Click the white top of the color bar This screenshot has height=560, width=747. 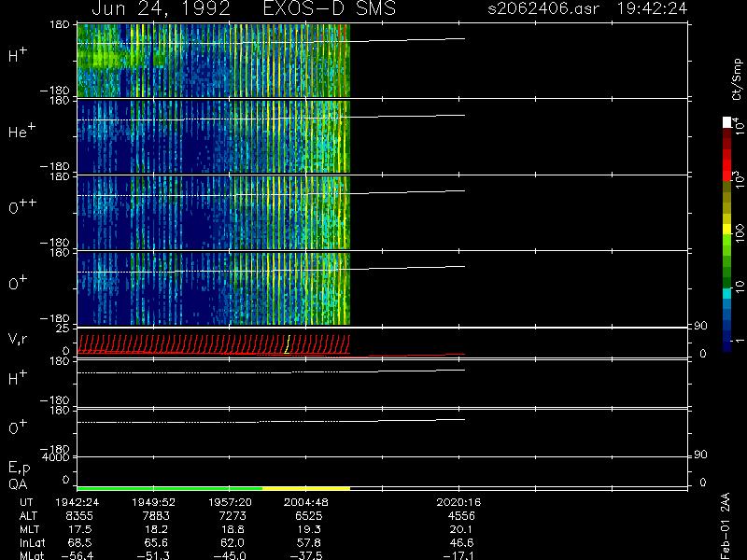[727, 122]
